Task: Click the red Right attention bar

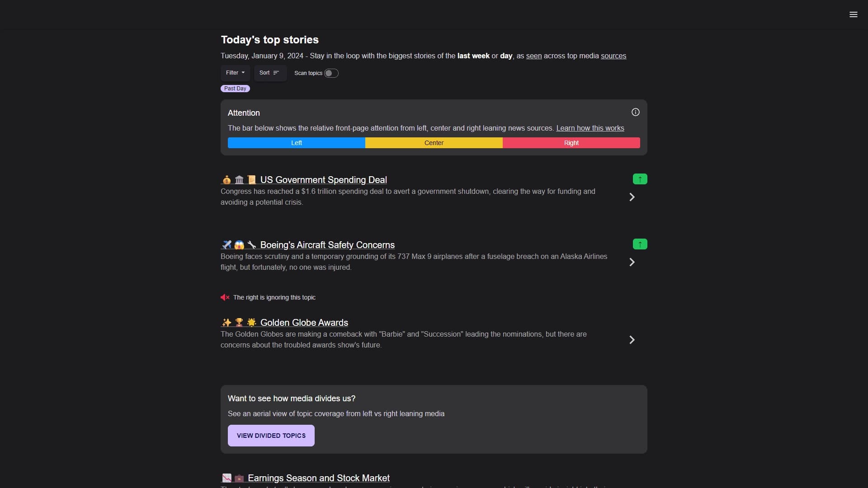Action: 571,143
